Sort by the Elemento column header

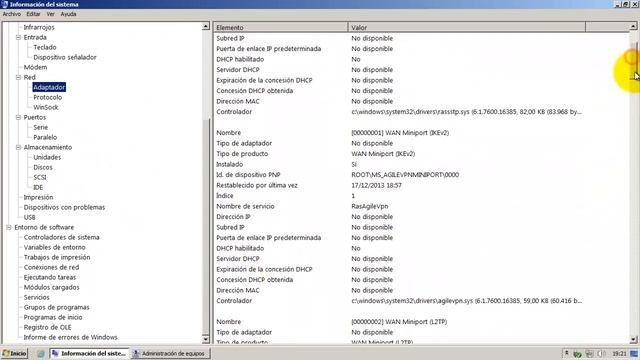(280, 27)
